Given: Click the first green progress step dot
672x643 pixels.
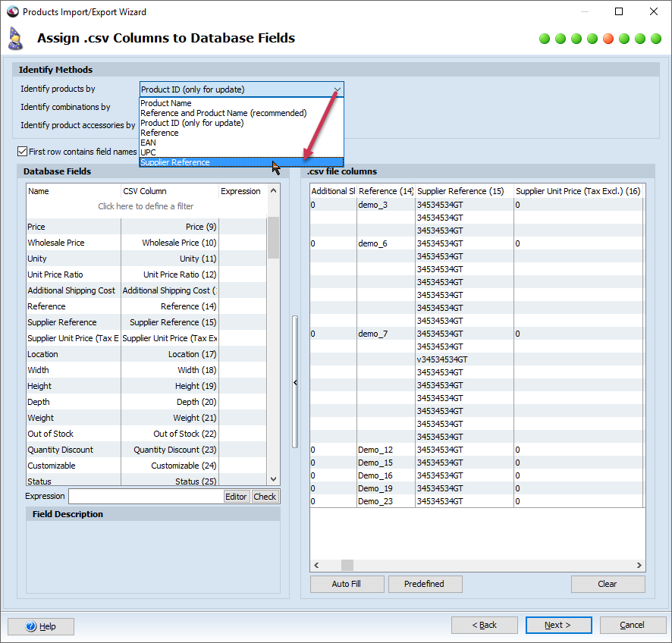Looking at the screenshot, I should tap(545, 39).
